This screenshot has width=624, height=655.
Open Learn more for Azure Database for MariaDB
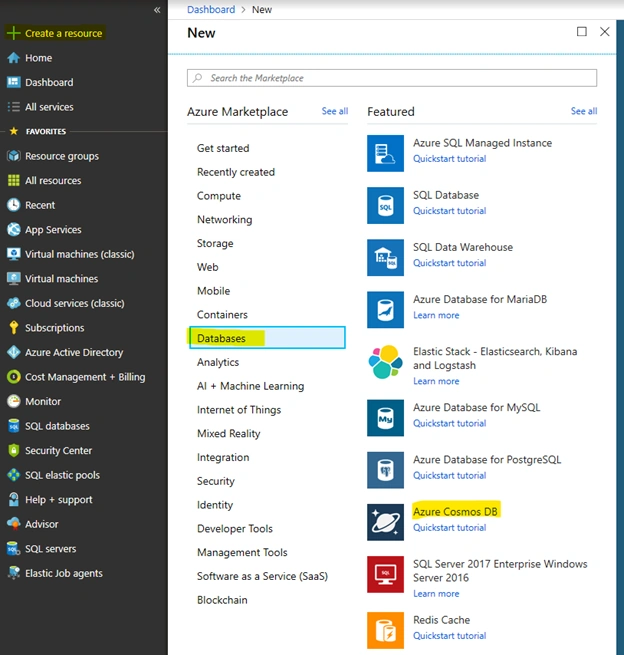click(436, 315)
